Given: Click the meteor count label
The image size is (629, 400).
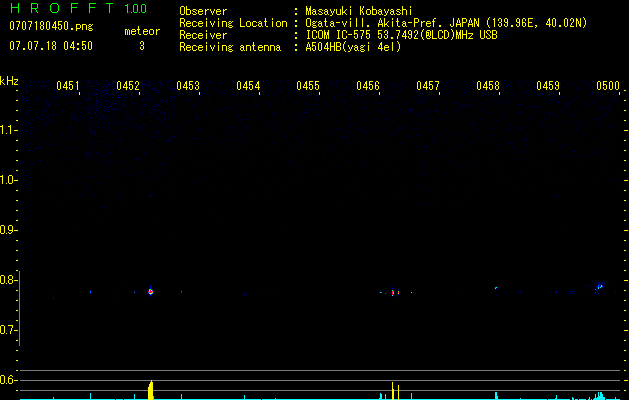Looking at the screenshot, I should (142, 31).
